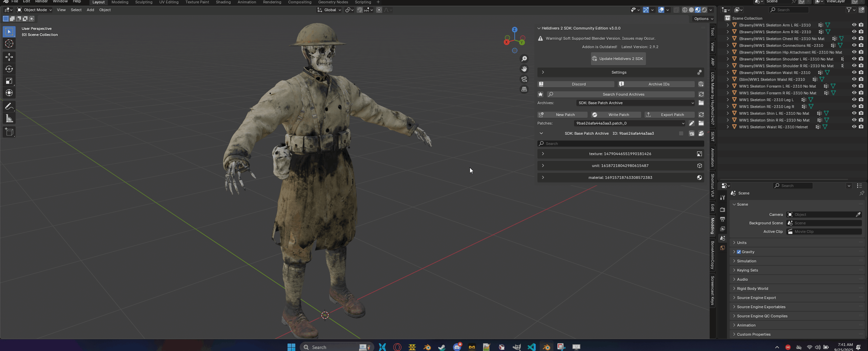The image size is (868, 351).
Task: Expand the texture: 14790446551990181426 entry
Action: coord(543,153)
